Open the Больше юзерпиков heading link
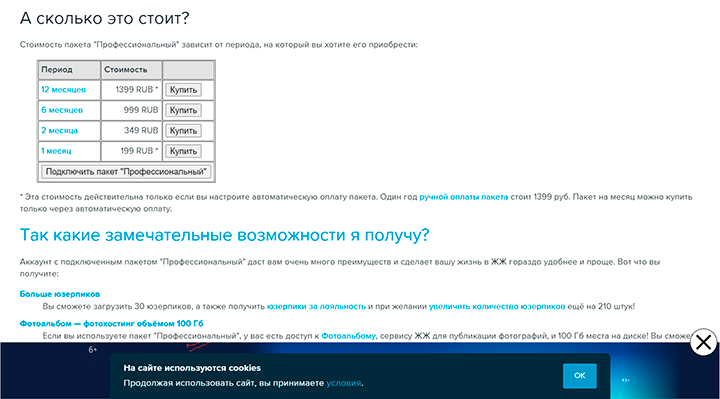 click(60, 294)
